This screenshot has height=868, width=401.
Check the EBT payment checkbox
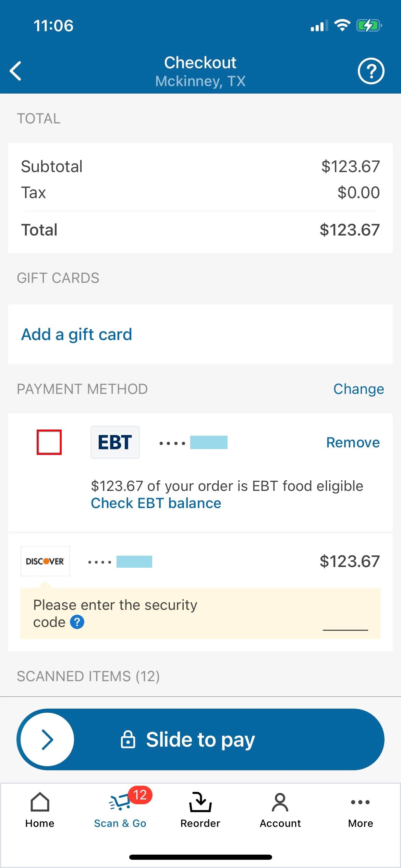49,442
